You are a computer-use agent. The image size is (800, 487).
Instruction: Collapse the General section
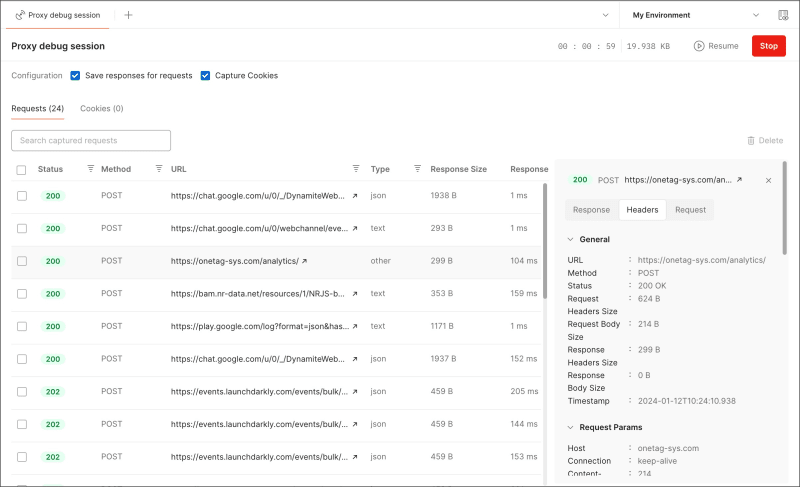coord(570,239)
